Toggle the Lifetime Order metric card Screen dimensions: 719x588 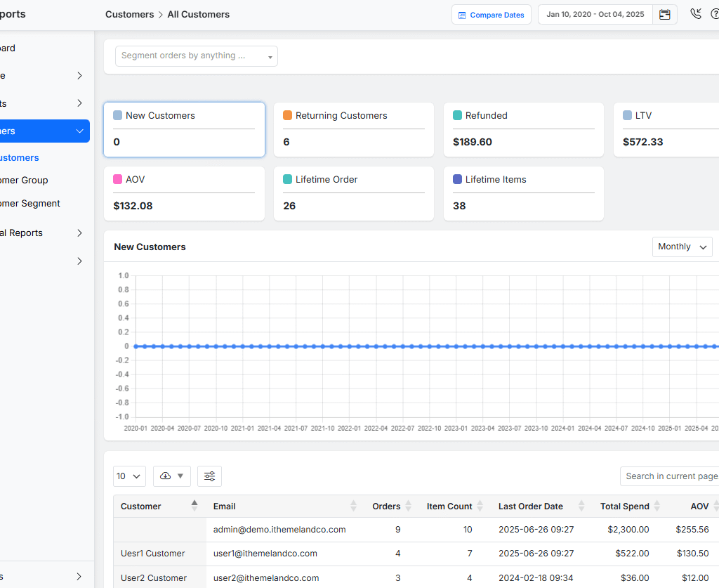tap(353, 193)
